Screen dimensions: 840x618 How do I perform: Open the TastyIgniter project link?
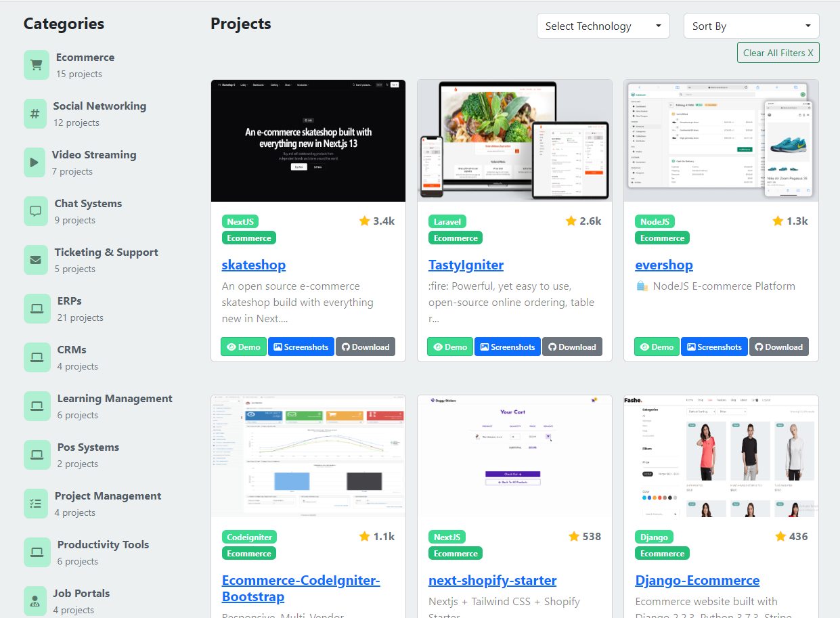(466, 265)
